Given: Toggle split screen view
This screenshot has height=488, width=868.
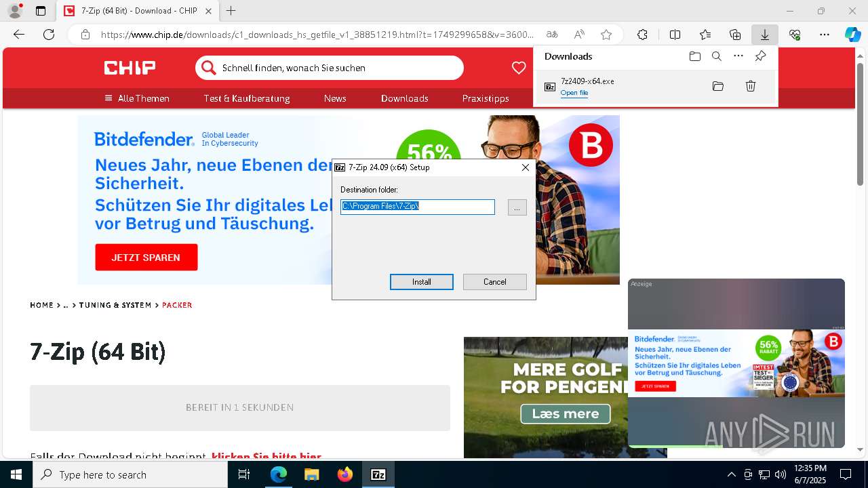Looking at the screenshot, I should [x=675, y=35].
